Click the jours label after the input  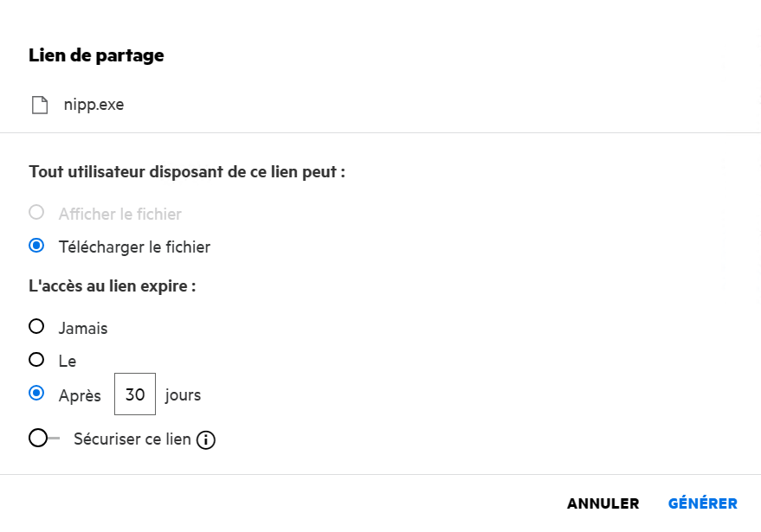click(x=183, y=395)
